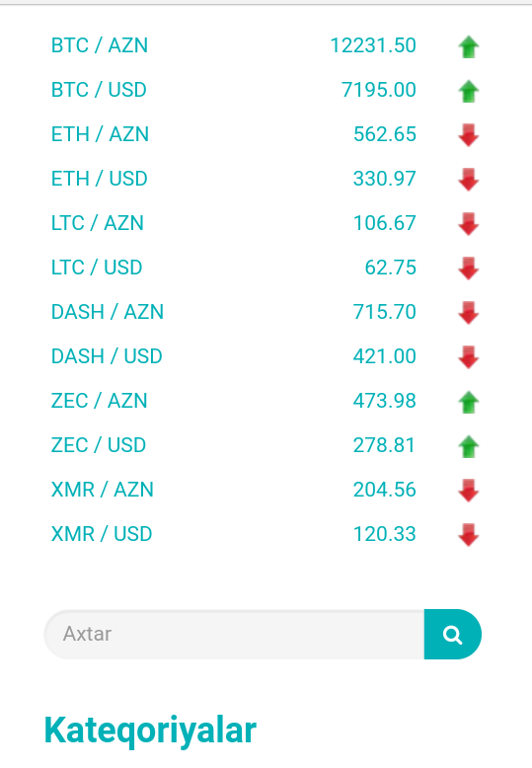The height and width of the screenshot is (768, 532).
Task: Open the ZEC / USD pair link
Action: tap(99, 445)
